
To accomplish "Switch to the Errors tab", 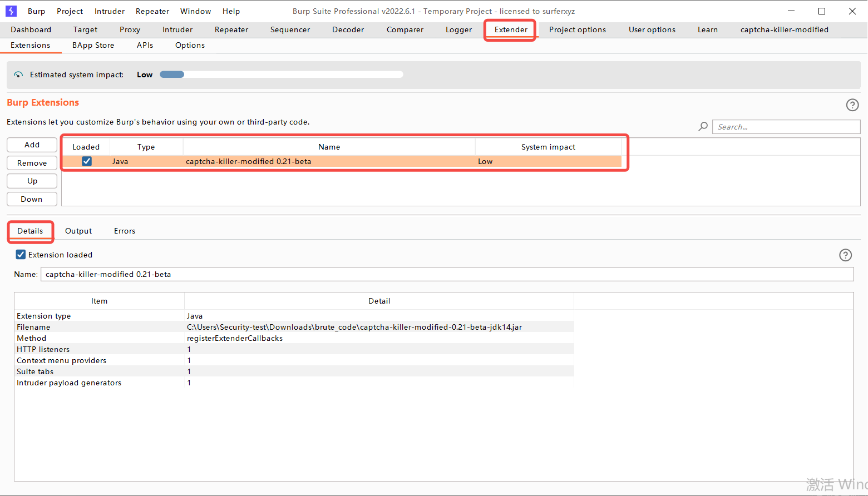I will pos(125,231).
